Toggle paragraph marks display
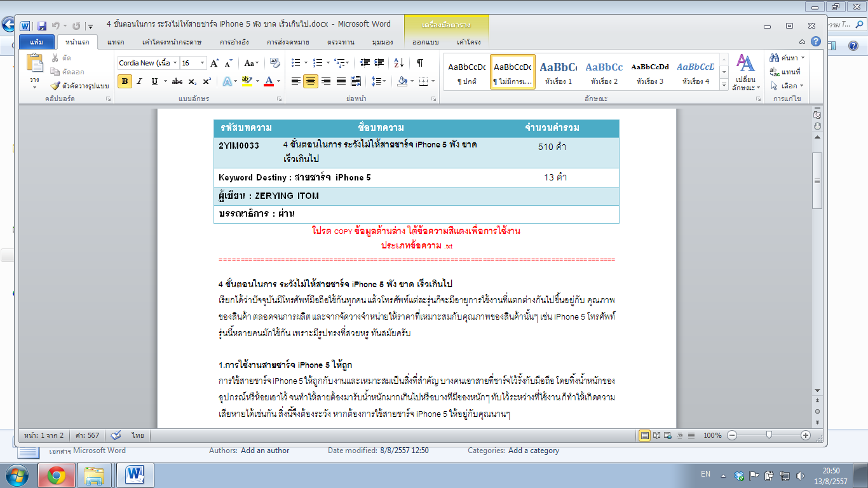The image size is (868, 488). 420,63
